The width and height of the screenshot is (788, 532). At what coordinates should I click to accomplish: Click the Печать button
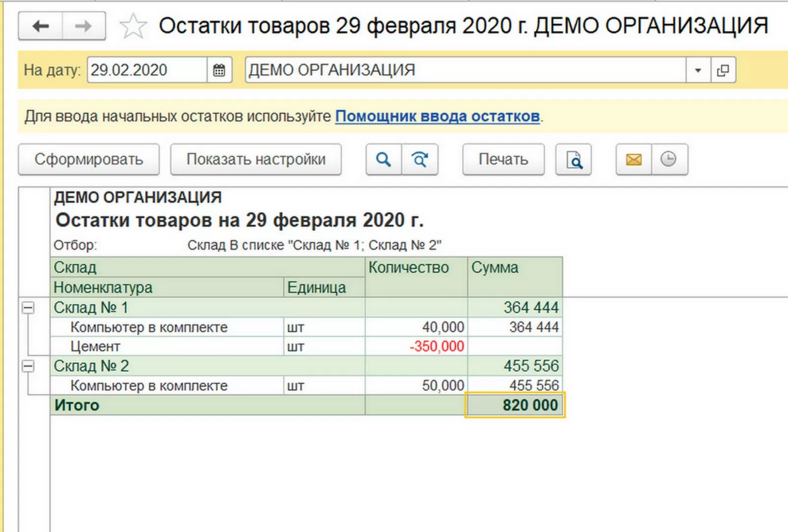pyautogui.click(x=503, y=159)
